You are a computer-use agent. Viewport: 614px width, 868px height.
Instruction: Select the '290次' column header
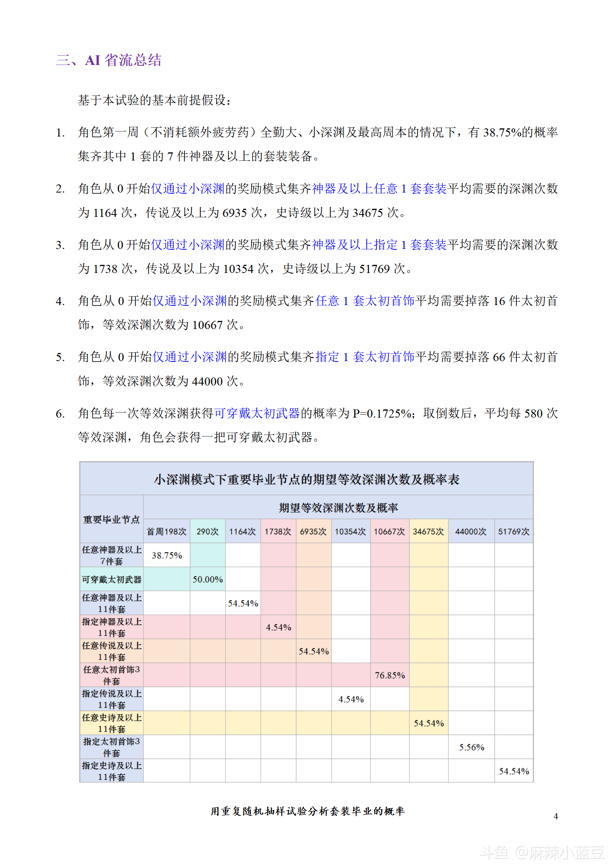click(207, 532)
